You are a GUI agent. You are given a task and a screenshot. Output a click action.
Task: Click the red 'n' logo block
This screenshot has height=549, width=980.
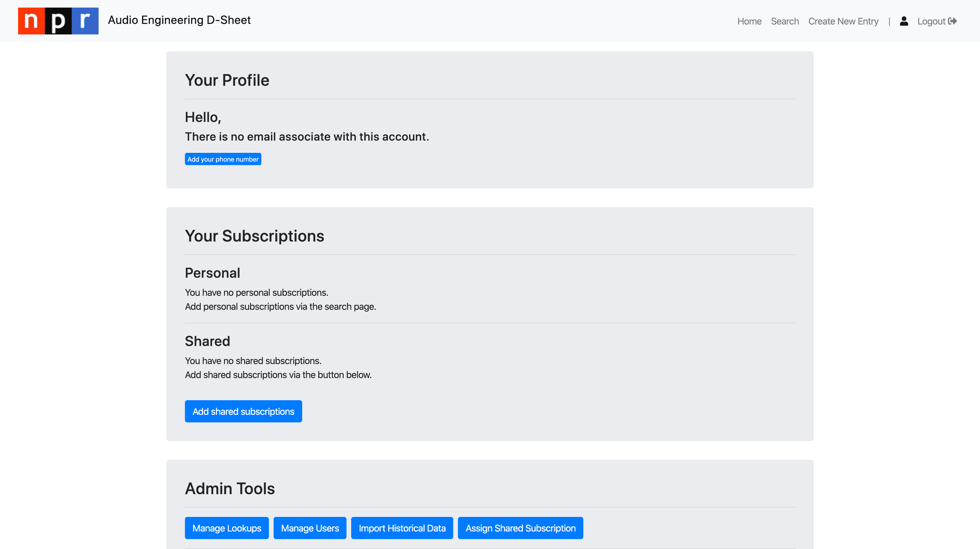pos(31,21)
